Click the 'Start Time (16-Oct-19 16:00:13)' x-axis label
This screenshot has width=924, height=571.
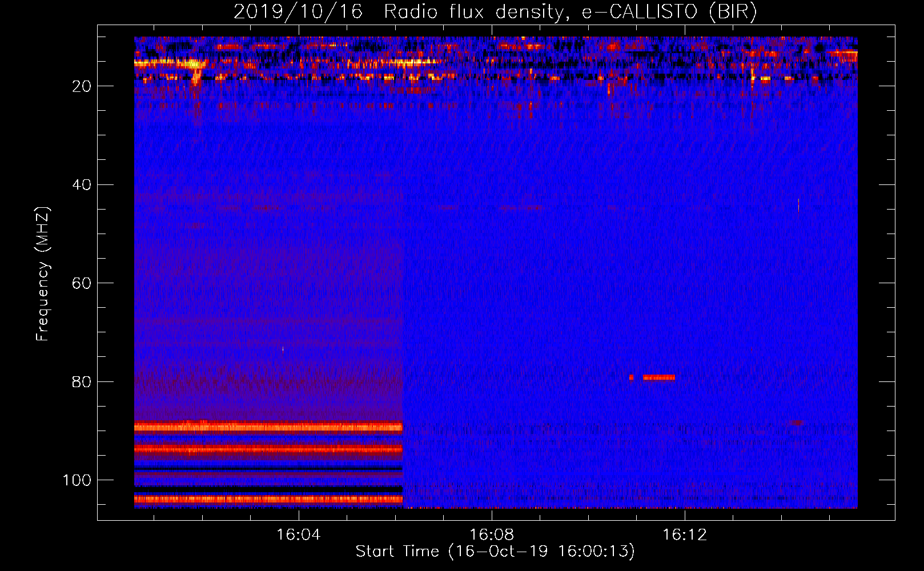[x=495, y=552]
